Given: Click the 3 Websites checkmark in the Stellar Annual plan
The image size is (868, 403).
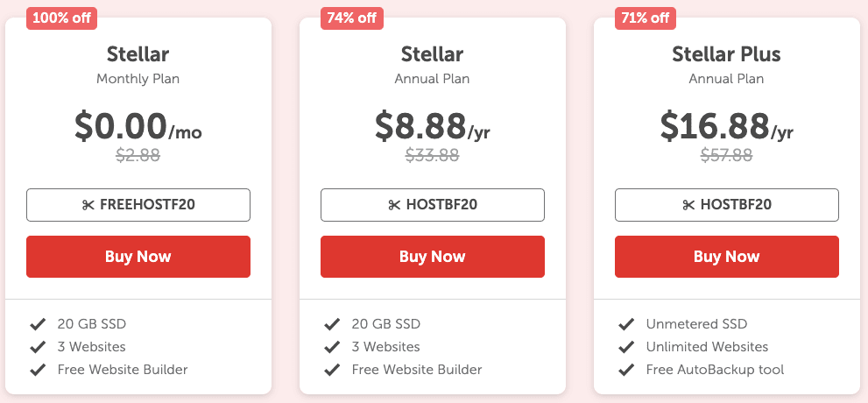Looking at the screenshot, I should (x=332, y=347).
